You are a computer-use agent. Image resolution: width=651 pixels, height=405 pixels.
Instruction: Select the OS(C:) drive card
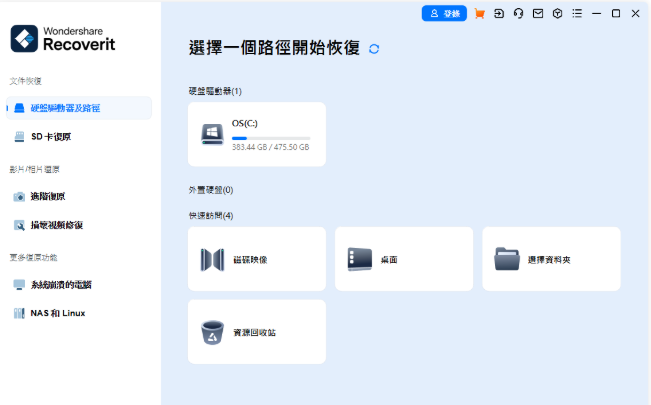(257, 134)
